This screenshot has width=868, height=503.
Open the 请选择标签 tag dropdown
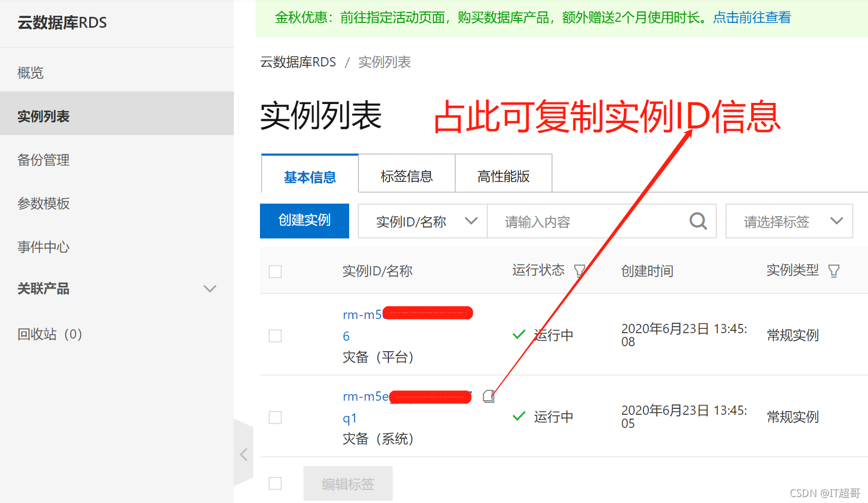tap(789, 221)
